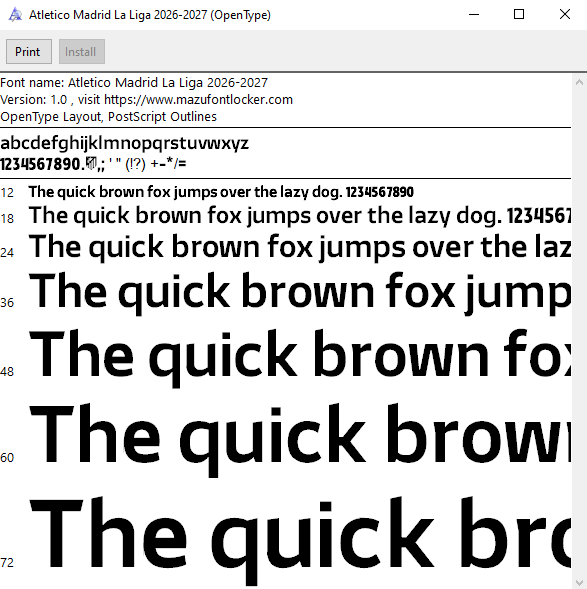Click the vertical scrollbar track

[x=579, y=332]
